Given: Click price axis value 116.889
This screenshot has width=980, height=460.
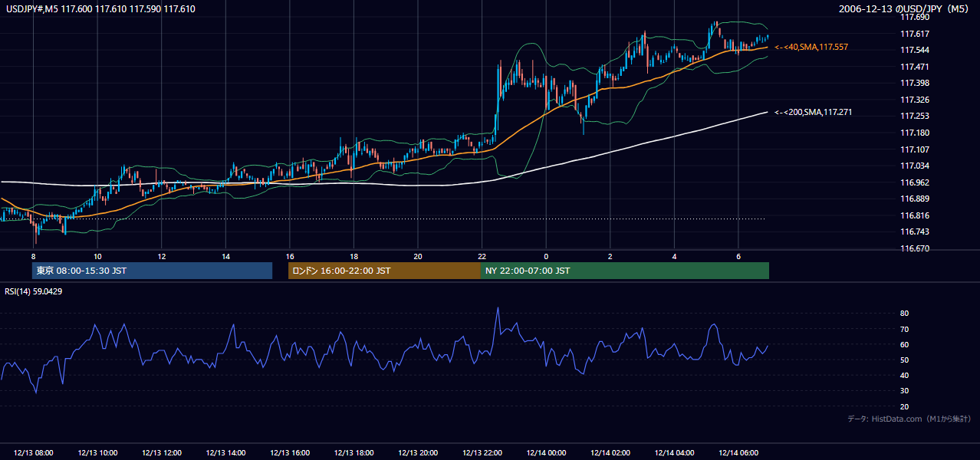Looking at the screenshot, I should coord(915,199).
